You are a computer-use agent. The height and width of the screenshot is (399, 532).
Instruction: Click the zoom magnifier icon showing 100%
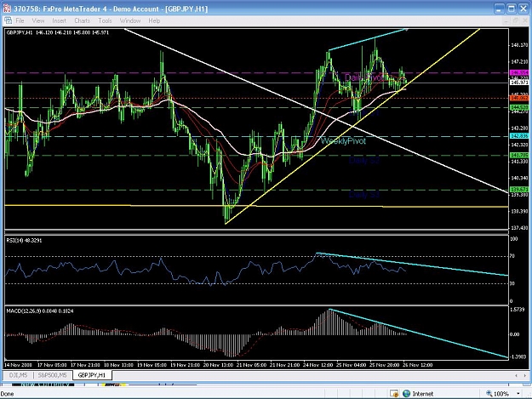pyautogui.click(x=489, y=394)
